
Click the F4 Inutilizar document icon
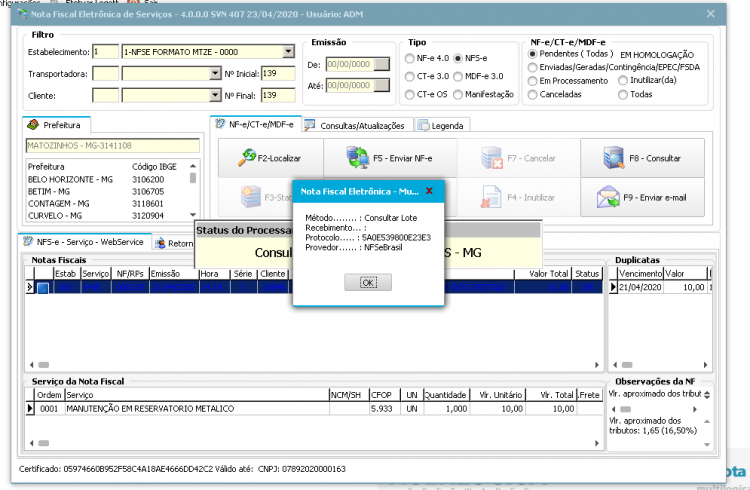[x=491, y=197]
